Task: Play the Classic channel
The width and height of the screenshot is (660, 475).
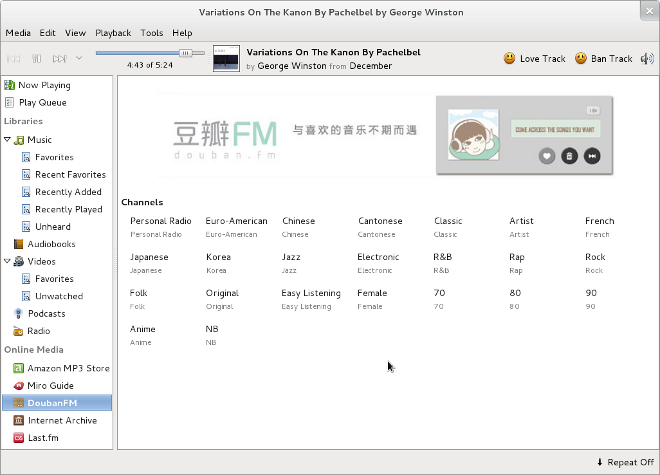Action: [448, 227]
